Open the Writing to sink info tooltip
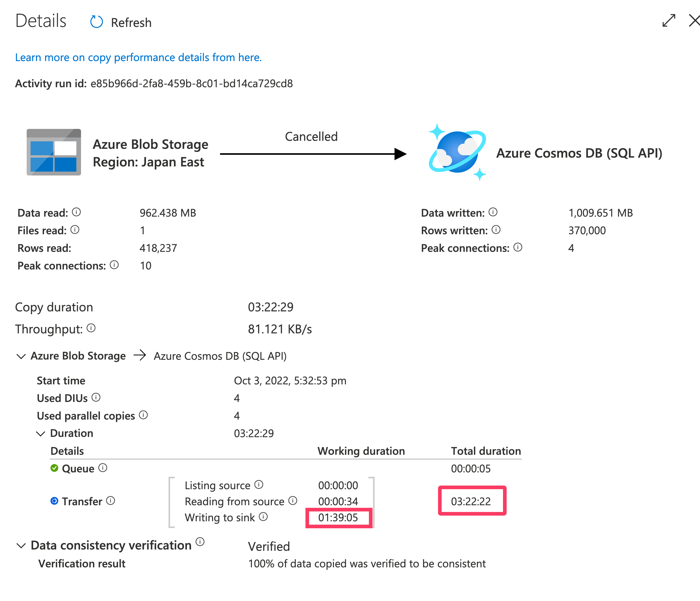This screenshot has width=700, height=601. pyautogui.click(x=263, y=517)
